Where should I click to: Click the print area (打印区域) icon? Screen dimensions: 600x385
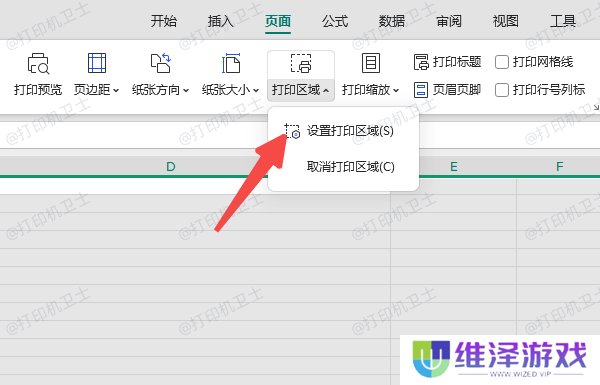click(301, 63)
